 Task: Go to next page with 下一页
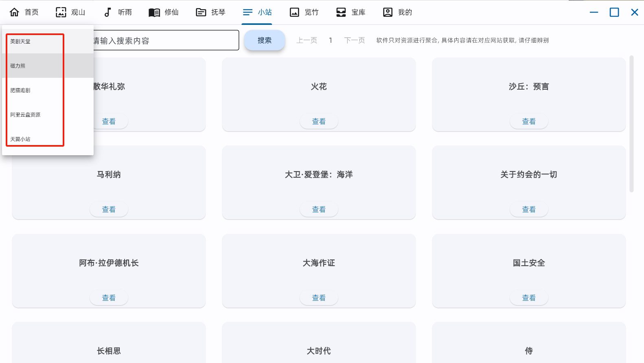pos(355,40)
